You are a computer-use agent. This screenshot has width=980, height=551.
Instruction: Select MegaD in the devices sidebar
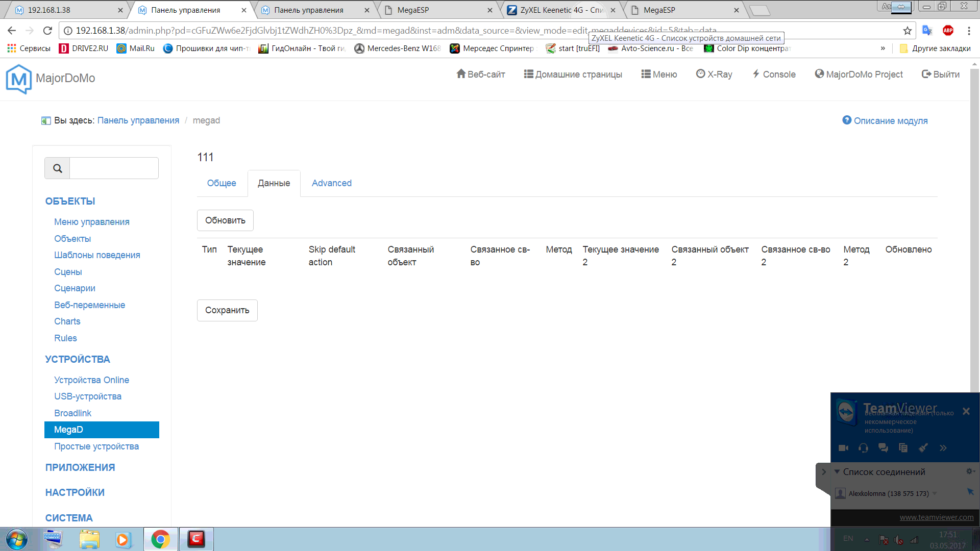tap(68, 430)
